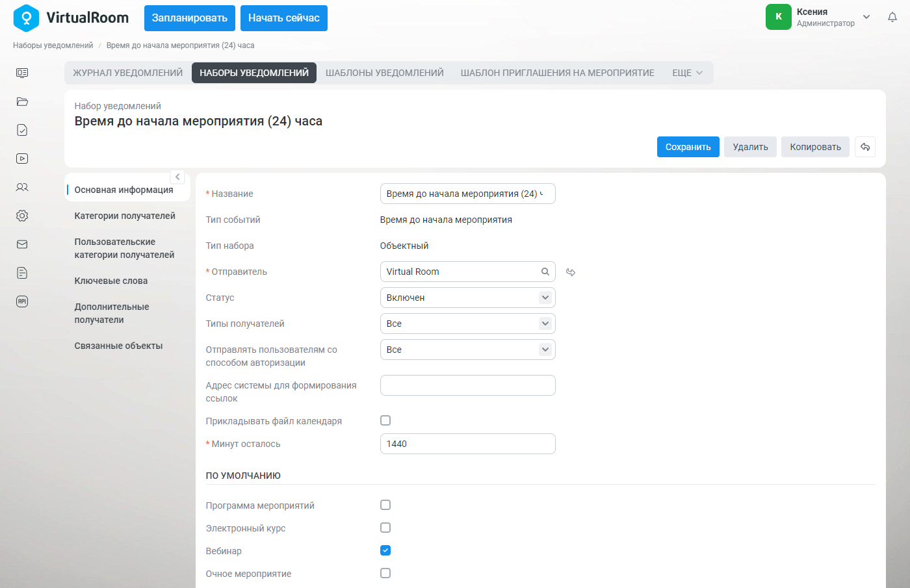This screenshot has width=910, height=588.
Task: Expand the user profile menu chevron
Action: [x=866, y=17]
